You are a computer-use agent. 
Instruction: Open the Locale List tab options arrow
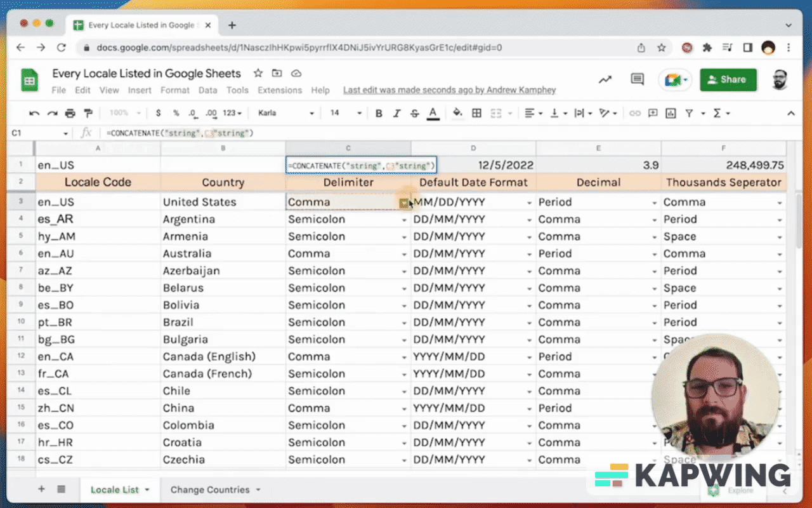point(147,490)
